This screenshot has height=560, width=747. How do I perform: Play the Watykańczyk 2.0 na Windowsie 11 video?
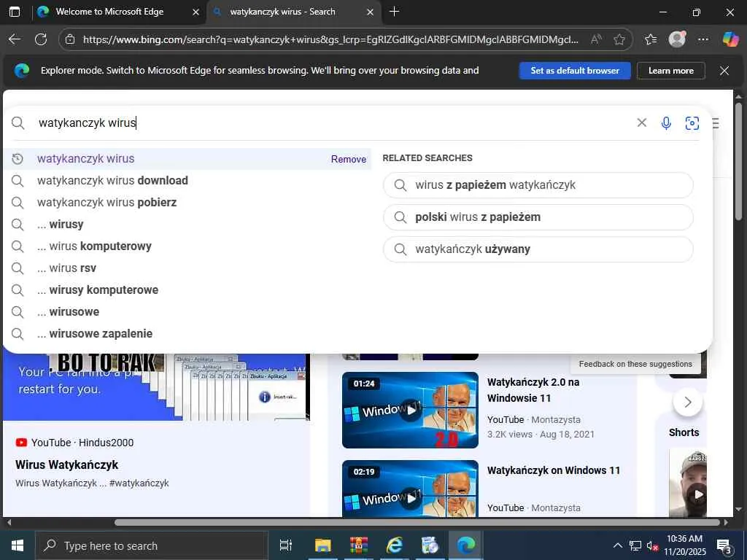[410, 410]
